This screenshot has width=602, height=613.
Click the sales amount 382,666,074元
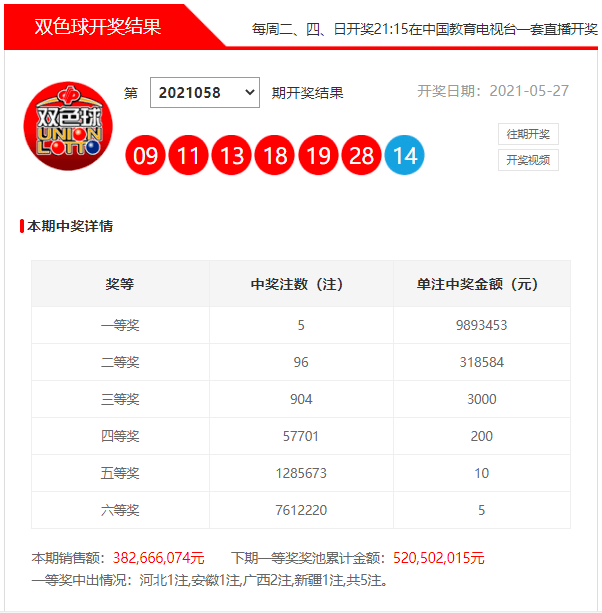click(158, 558)
